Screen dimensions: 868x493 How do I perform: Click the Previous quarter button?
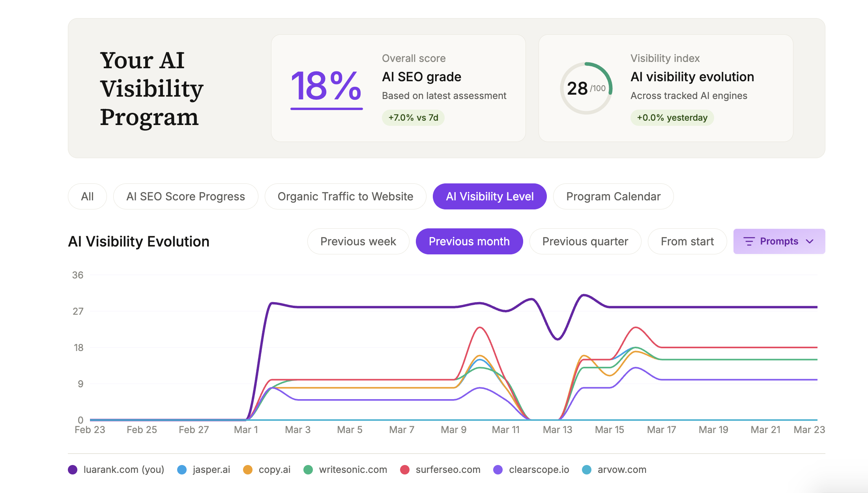tap(585, 241)
